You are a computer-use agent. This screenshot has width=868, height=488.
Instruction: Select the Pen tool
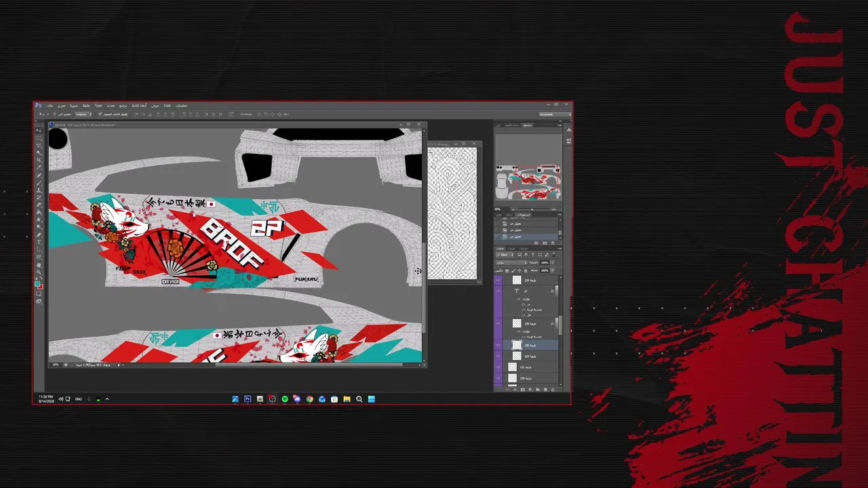(39, 235)
